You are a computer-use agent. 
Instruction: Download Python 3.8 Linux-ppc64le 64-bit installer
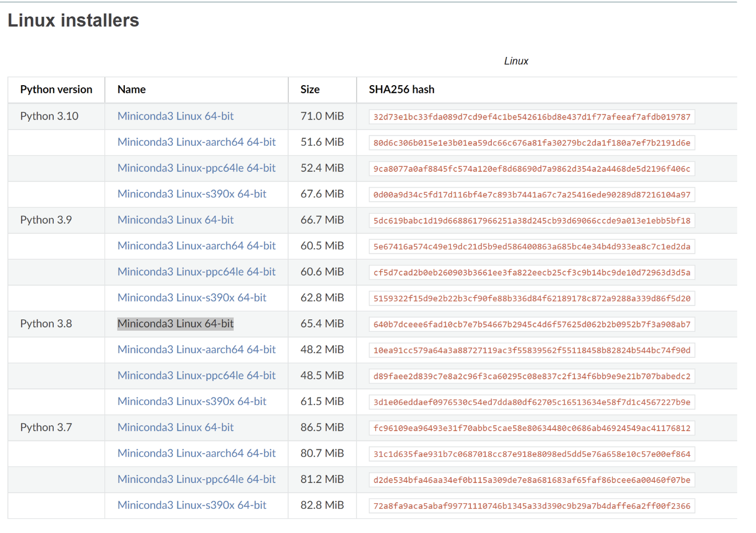(x=196, y=376)
